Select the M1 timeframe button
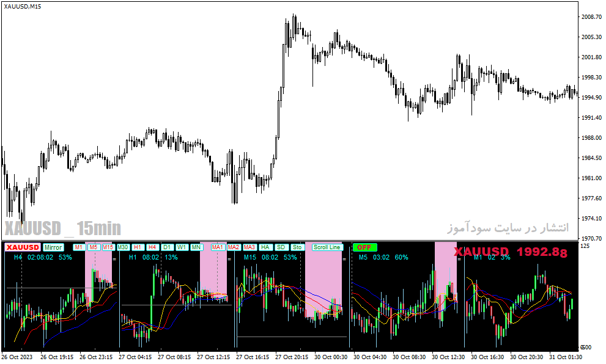Image resolution: width=606 pixels, height=364 pixels. pyautogui.click(x=79, y=247)
